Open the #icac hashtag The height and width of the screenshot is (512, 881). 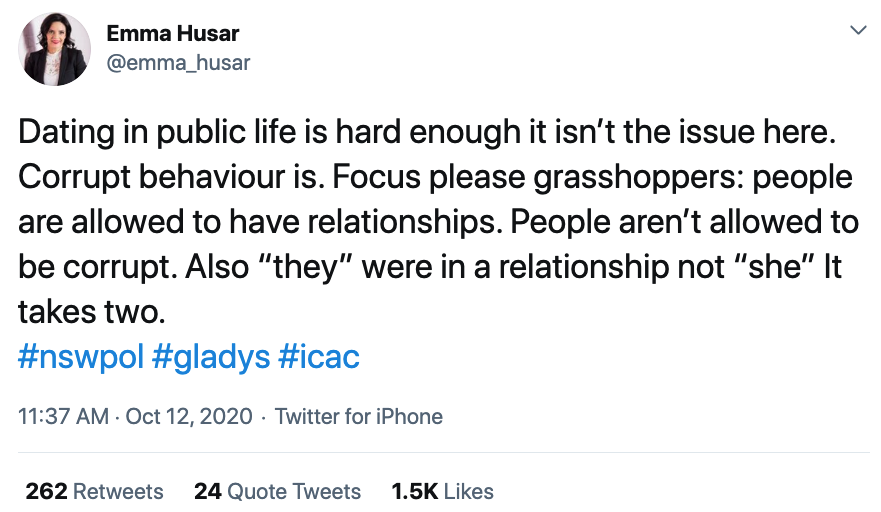[x=318, y=357]
